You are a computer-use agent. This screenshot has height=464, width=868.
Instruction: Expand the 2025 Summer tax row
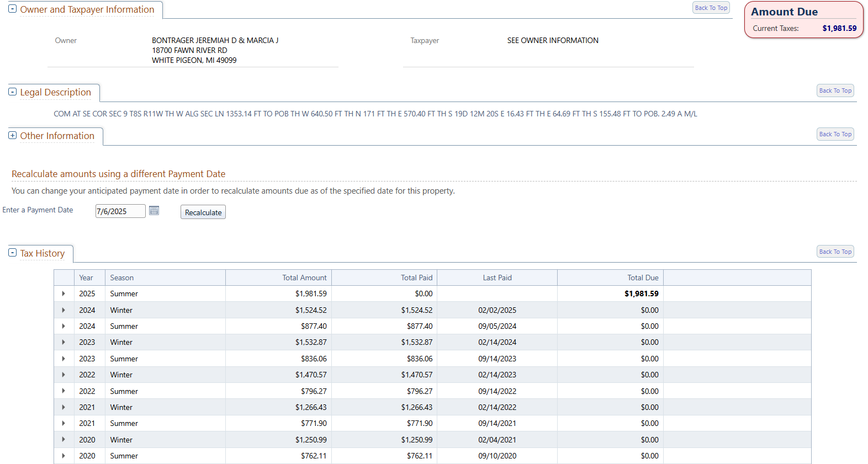tap(63, 294)
